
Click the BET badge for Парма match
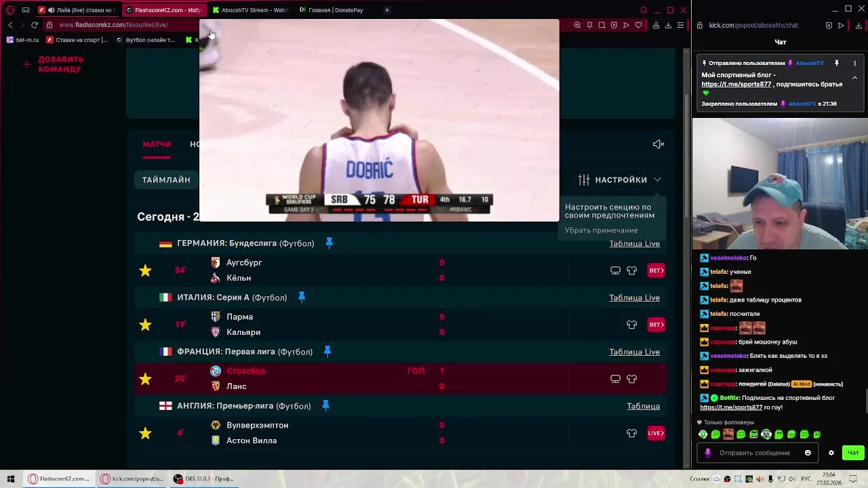tap(656, 325)
